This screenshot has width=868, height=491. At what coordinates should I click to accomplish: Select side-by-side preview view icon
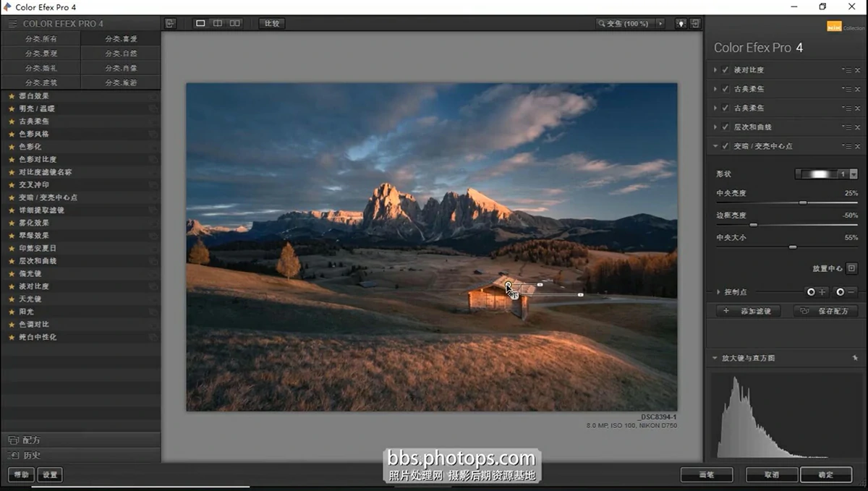235,23
